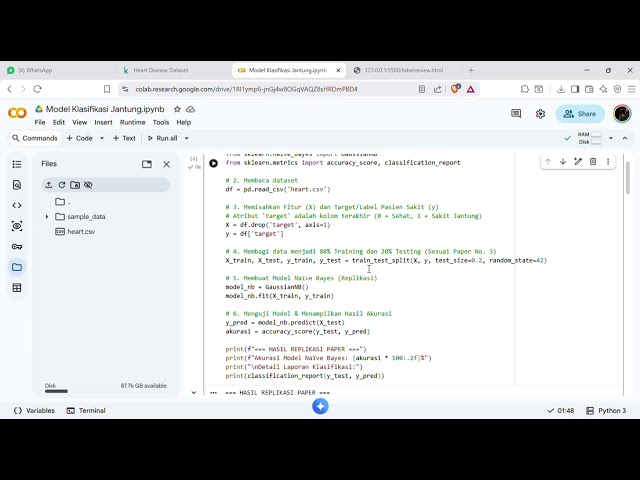The height and width of the screenshot is (480, 640).
Task: Click the notebook vertical scrollbar
Action: [628, 178]
